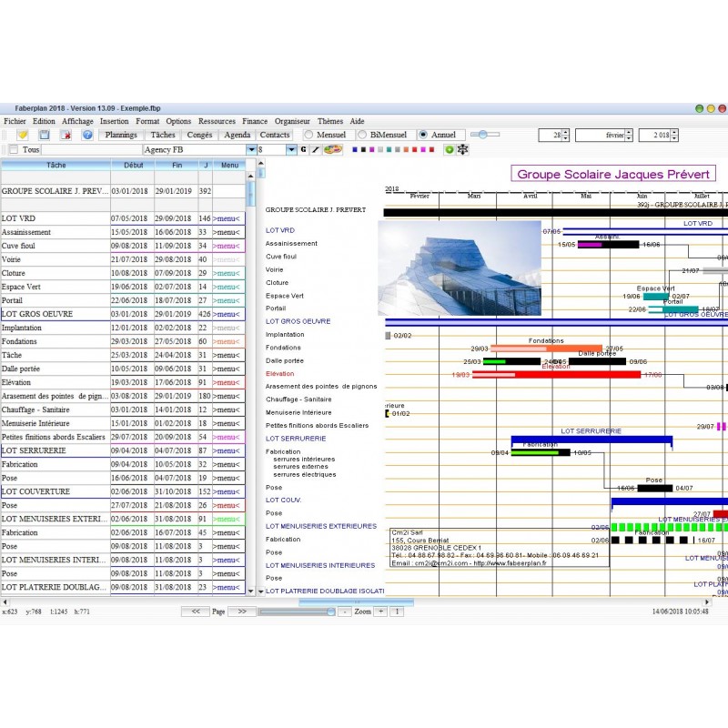Click the four-arrow move icon
This screenshot has height=728, width=728.
coord(463,149)
